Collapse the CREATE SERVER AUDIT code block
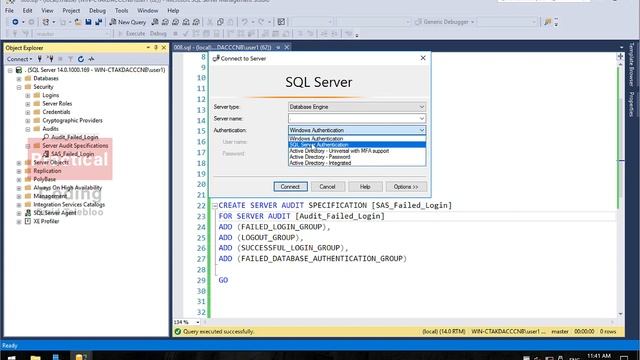 tap(215, 206)
